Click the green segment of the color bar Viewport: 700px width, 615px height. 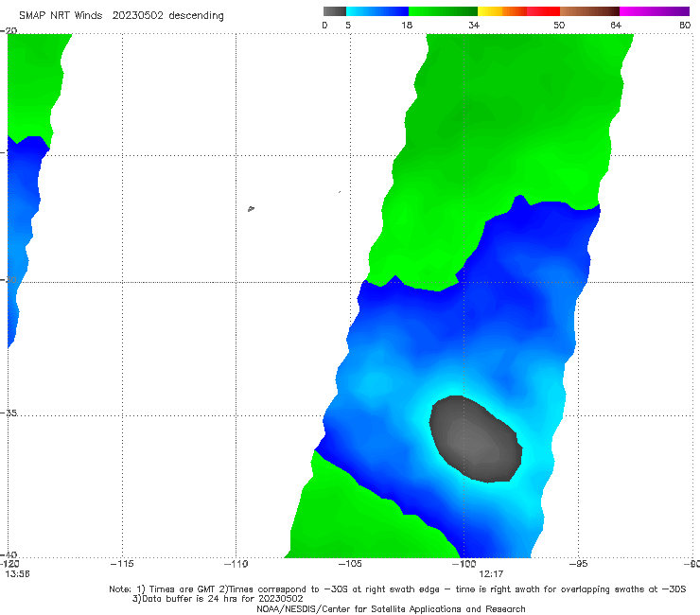(443, 11)
